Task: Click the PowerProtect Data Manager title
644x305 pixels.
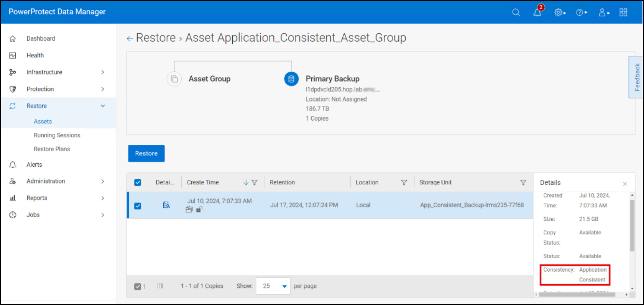Action: click(57, 11)
